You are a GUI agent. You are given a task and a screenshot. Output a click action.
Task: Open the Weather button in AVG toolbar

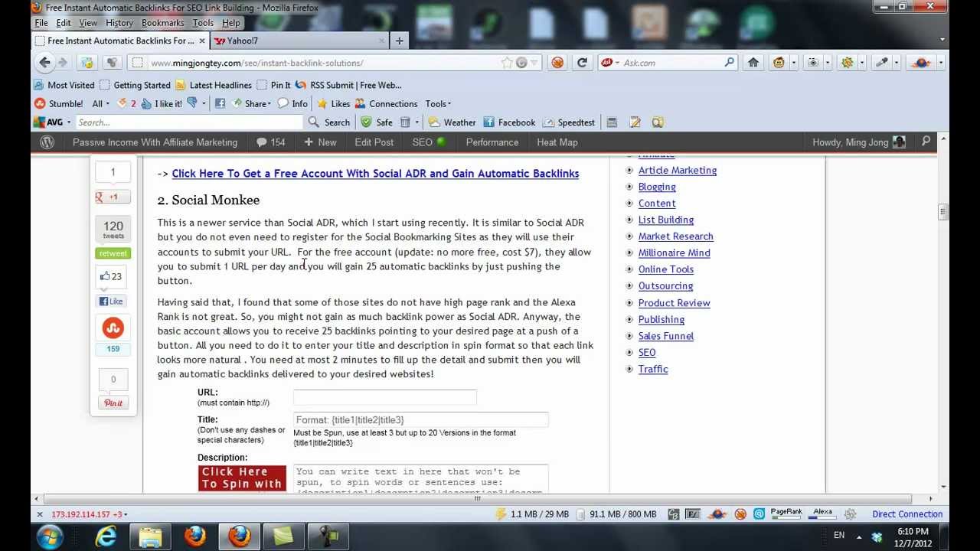tap(452, 122)
